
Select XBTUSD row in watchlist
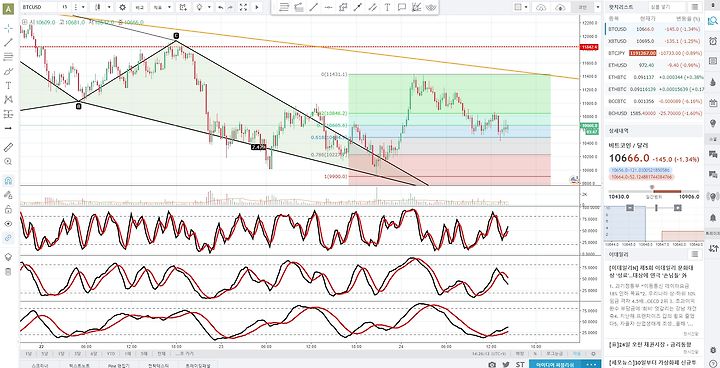point(654,41)
